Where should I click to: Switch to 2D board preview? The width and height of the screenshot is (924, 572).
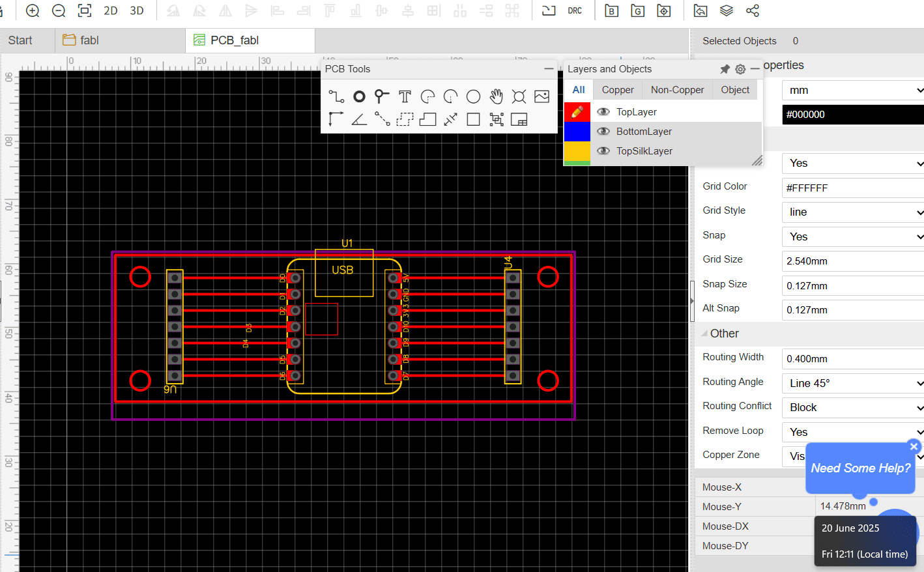point(111,10)
